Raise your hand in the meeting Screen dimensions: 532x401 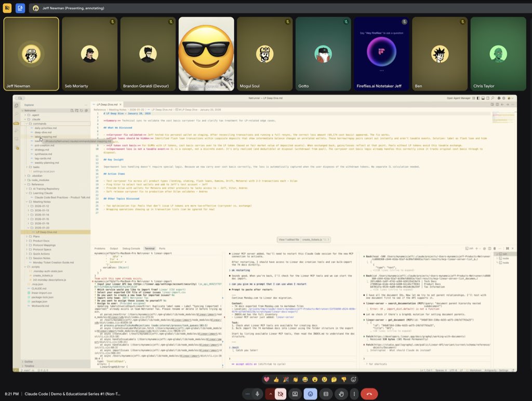coord(341,394)
